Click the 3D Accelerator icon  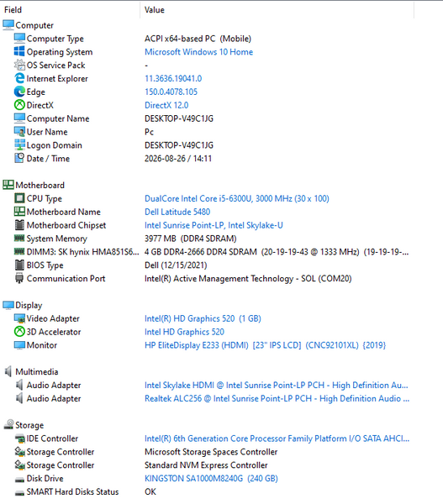pyautogui.click(x=19, y=332)
